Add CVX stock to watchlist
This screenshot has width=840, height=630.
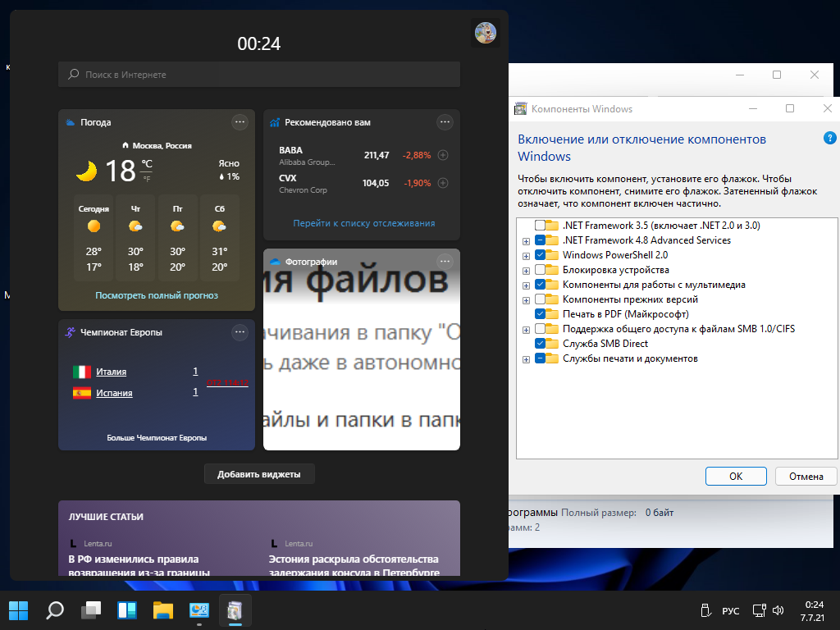[x=442, y=183]
